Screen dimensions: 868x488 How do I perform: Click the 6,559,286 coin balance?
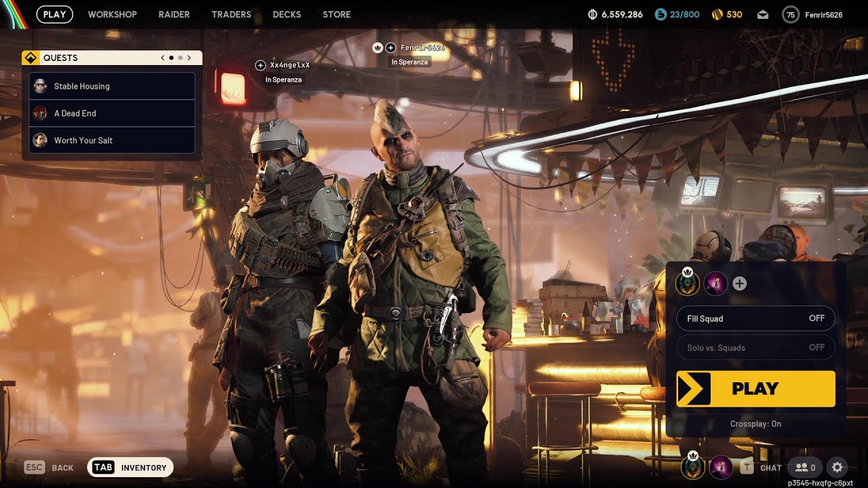[622, 14]
